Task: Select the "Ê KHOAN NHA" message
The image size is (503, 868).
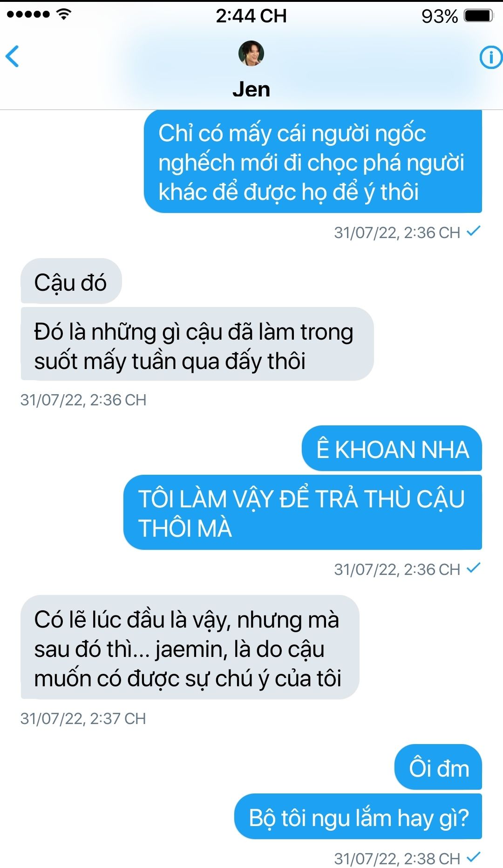Action: tap(392, 448)
